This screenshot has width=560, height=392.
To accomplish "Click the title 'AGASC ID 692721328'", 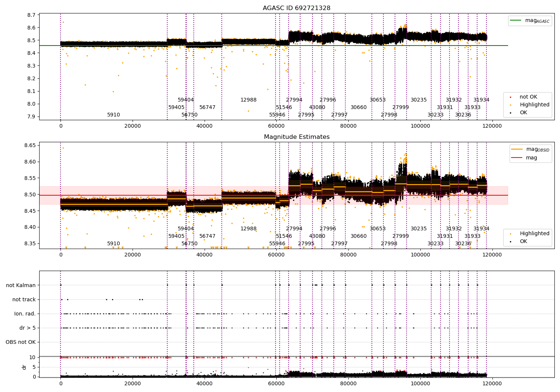I will tap(296, 8).
